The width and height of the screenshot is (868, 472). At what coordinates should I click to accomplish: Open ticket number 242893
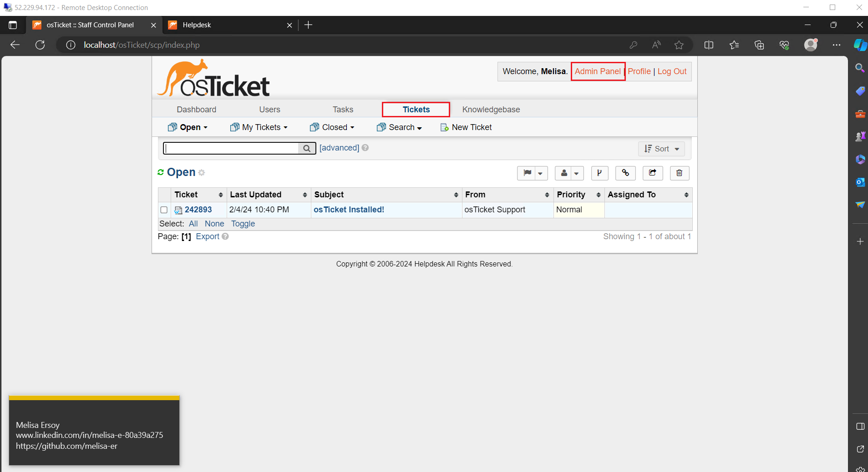(x=198, y=210)
